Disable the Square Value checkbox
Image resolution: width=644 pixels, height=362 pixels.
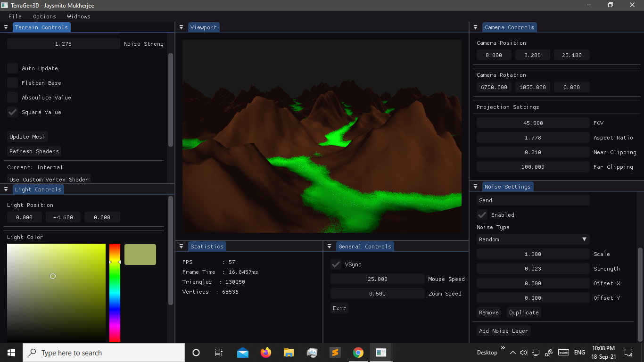pyautogui.click(x=12, y=112)
